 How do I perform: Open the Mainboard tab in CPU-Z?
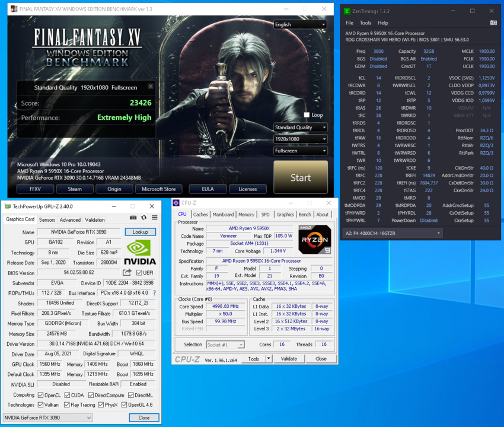click(223, 215)
